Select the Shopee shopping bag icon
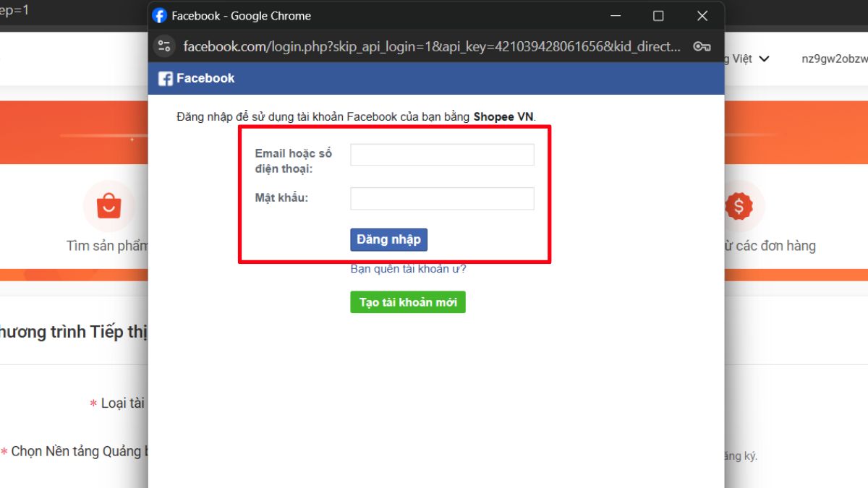This screenshot has height=488, width=868. tap(109, 206)
